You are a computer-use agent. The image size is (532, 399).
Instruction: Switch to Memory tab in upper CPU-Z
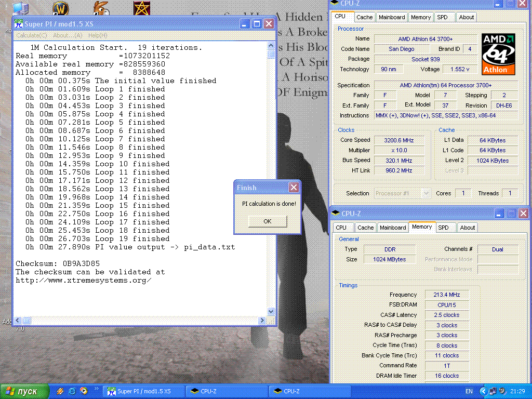pyautogui.click(x=421, y=17)
